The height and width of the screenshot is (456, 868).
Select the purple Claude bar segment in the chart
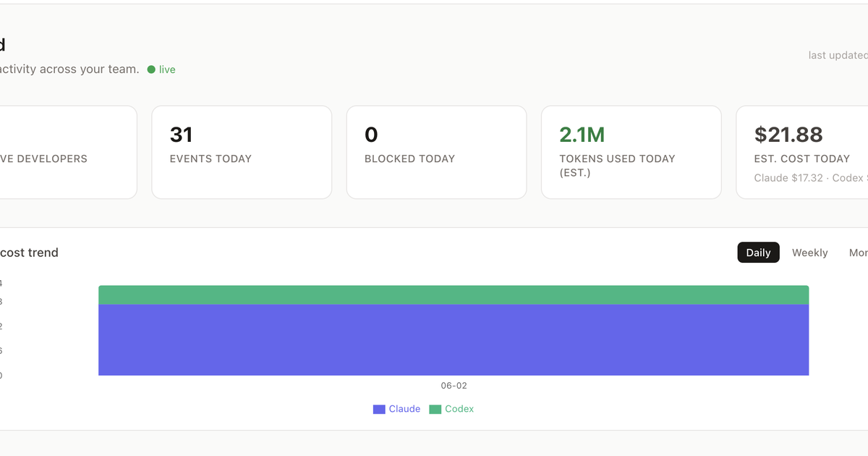tap(454, 339)
